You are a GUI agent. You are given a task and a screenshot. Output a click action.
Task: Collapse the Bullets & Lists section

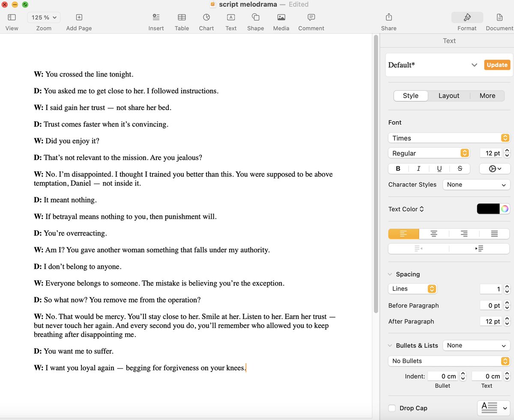pos(390,346)
